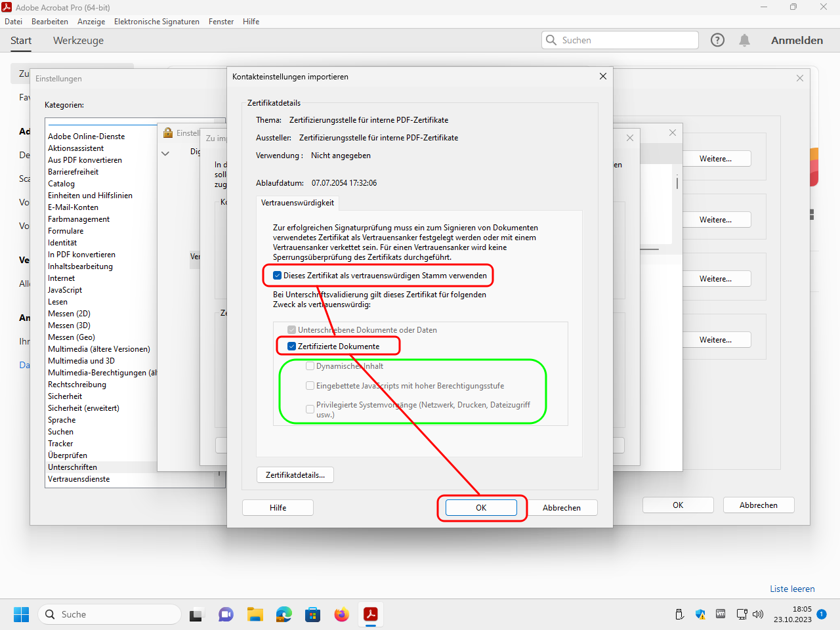Screen dimensions: 840x630
Task: Open File Explorer from the taskbar
Action: click(x=255, y=614)
